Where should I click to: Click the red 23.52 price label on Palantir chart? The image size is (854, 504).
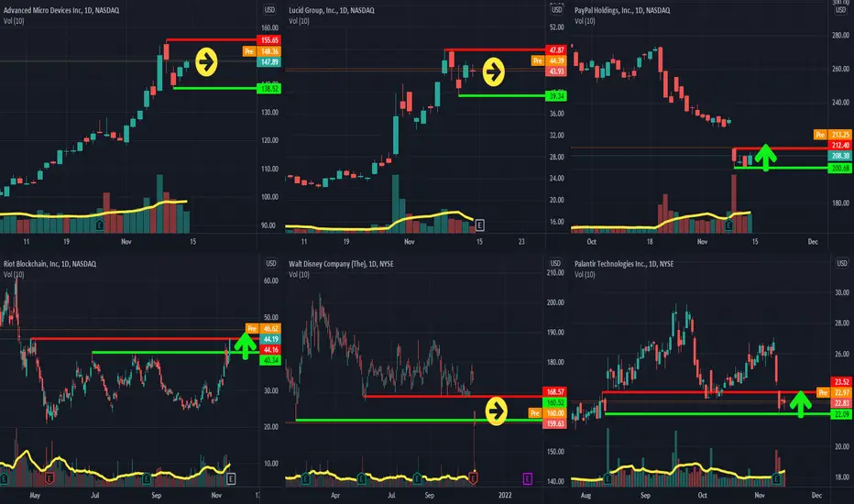pyautogui.click(x=841, y=382)
